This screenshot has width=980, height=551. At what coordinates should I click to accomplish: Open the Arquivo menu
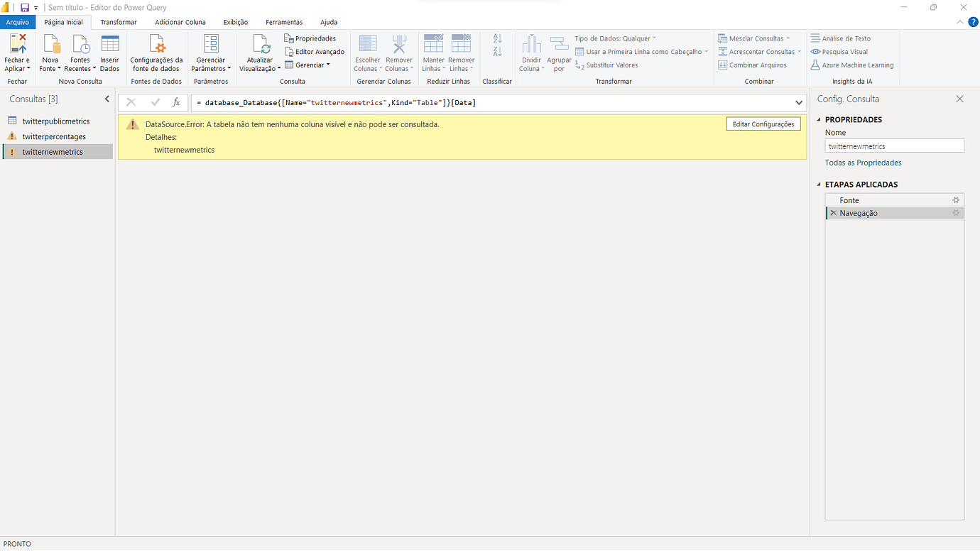17,22
